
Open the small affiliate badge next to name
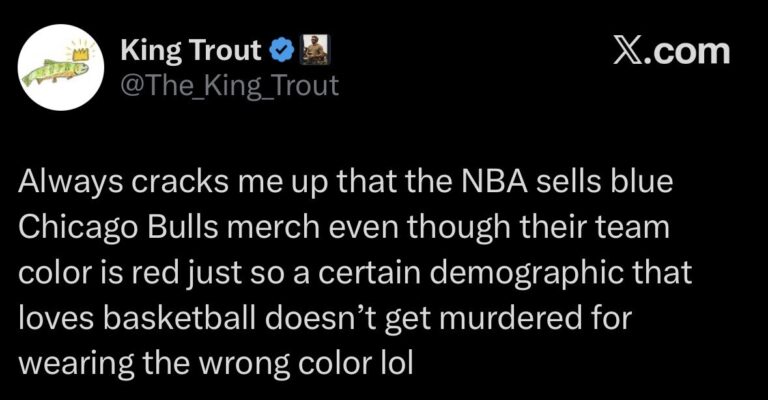[315, 50]
